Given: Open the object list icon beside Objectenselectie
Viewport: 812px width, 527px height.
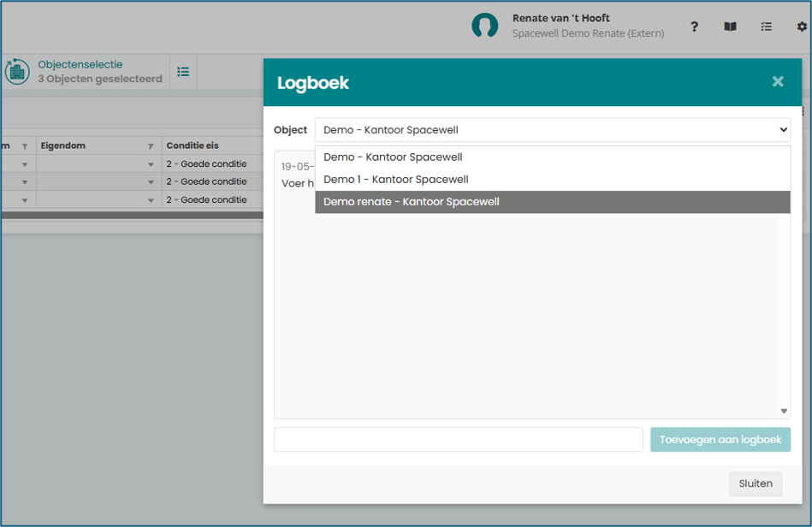Looking at the screenshot, I should pyautogui.click(x=183, y=72).
